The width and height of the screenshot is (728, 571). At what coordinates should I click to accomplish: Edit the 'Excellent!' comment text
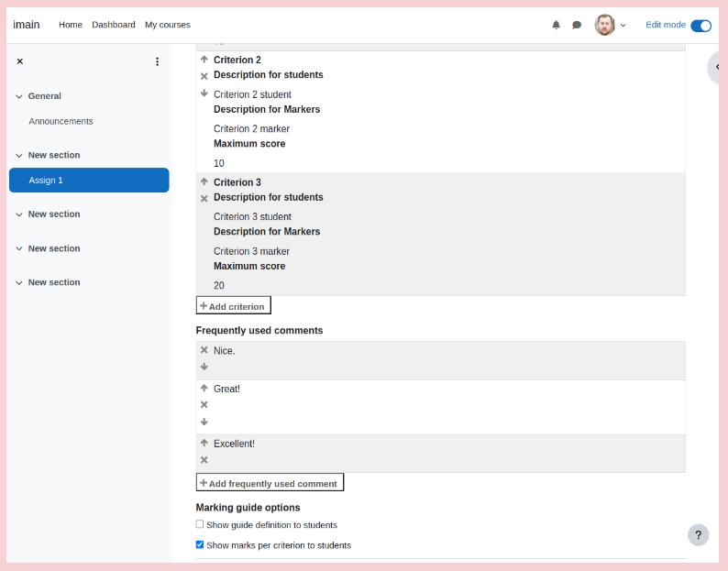(x=234, y=444)
